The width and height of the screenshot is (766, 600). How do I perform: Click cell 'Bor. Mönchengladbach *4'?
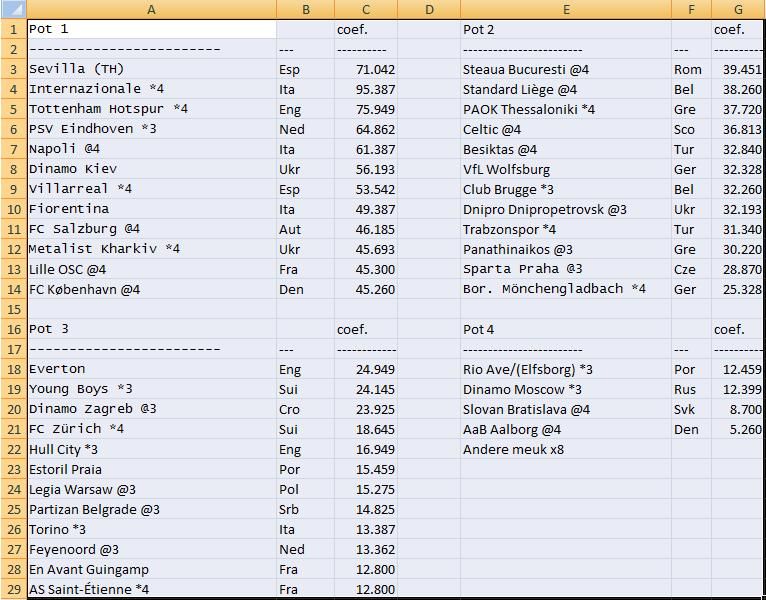pos(566,290)
